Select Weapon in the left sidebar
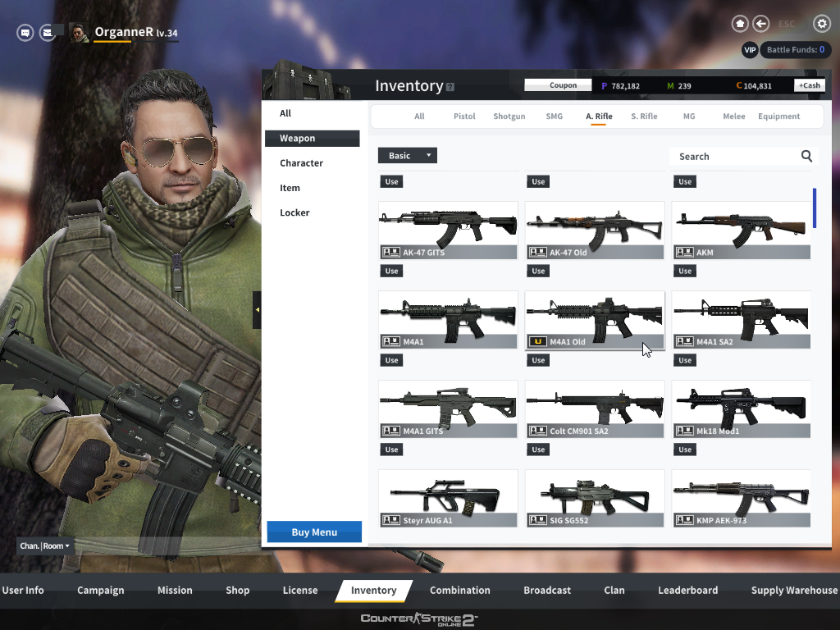The height and width of the screenshot is (630, 840). point(313,138)
